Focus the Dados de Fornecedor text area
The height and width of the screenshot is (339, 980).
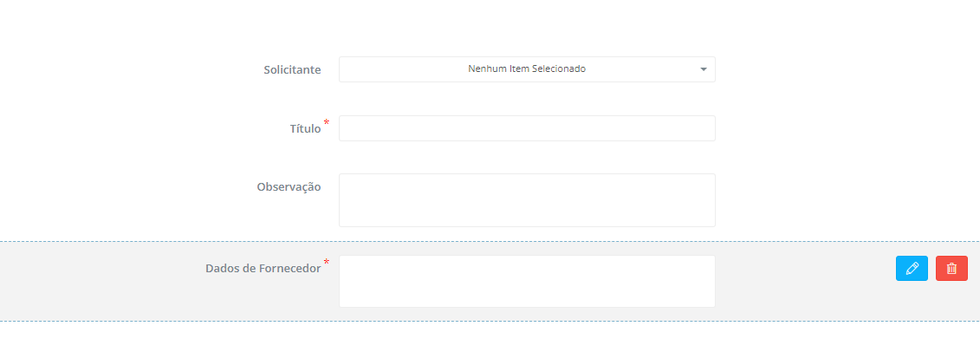527,281
